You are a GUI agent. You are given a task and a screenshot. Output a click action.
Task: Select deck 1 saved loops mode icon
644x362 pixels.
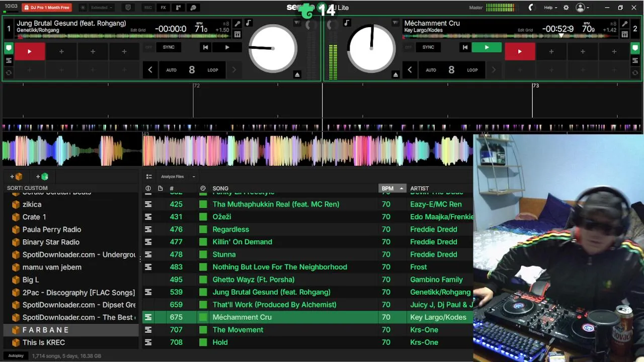coord(9,60)
